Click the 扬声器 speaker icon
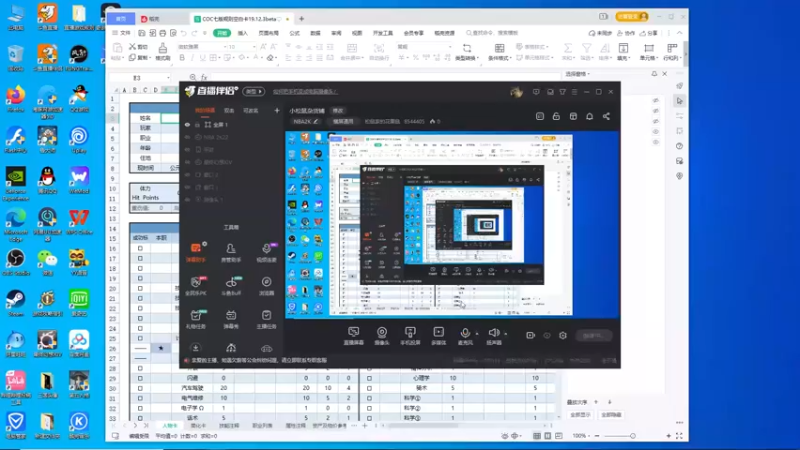This screenshot has width=800, height=450. pos(493,333)
